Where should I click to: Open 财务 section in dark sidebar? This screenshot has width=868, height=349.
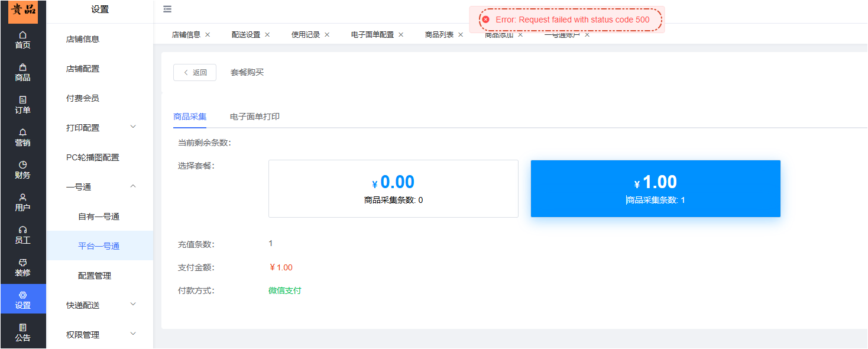click(x=23, y=170)
